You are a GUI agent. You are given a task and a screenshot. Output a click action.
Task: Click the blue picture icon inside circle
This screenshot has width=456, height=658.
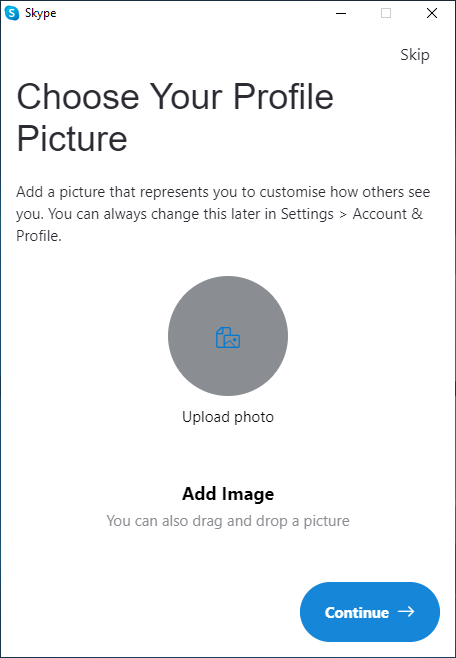[x=228, y=338]
